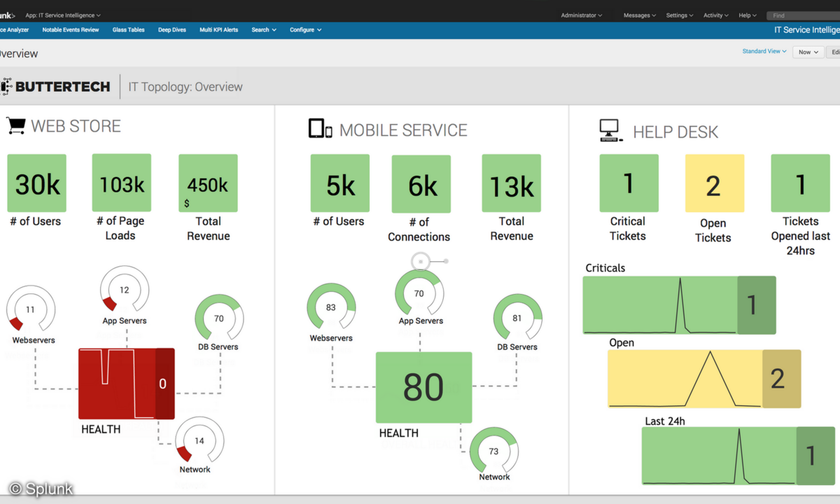Expand the Configure menu

pyautogui.click(x=305, y=30)
